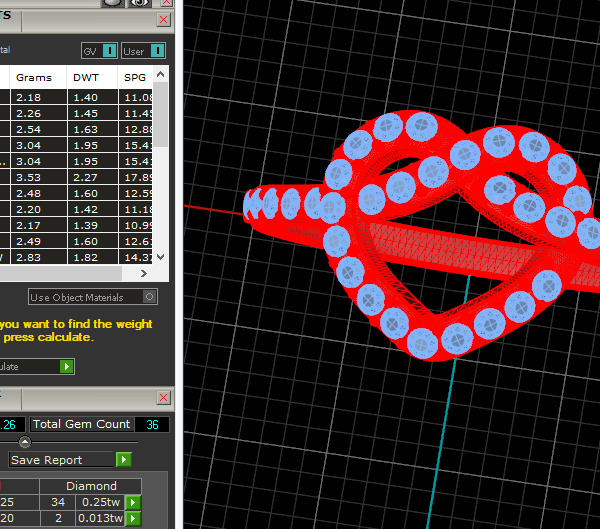
Task: Toggle the Use Object Materials option
Action: tap(150, 297)
